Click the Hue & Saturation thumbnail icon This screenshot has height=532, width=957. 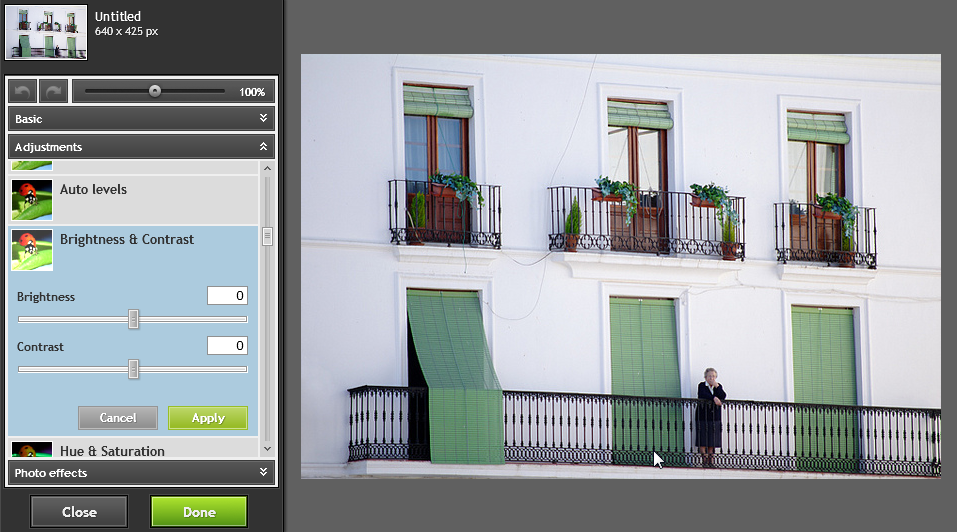point(32,450)
